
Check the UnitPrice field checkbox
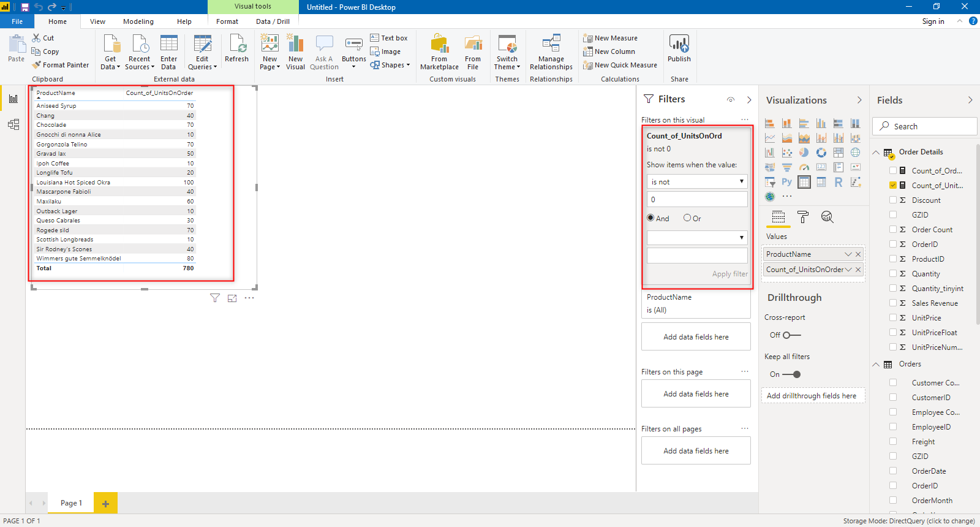coord(893,317)
